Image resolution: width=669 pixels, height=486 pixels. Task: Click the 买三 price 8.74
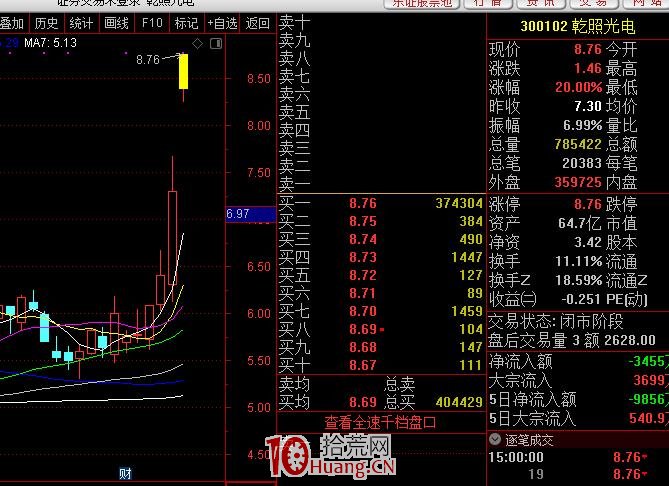[x=363, y=239]
